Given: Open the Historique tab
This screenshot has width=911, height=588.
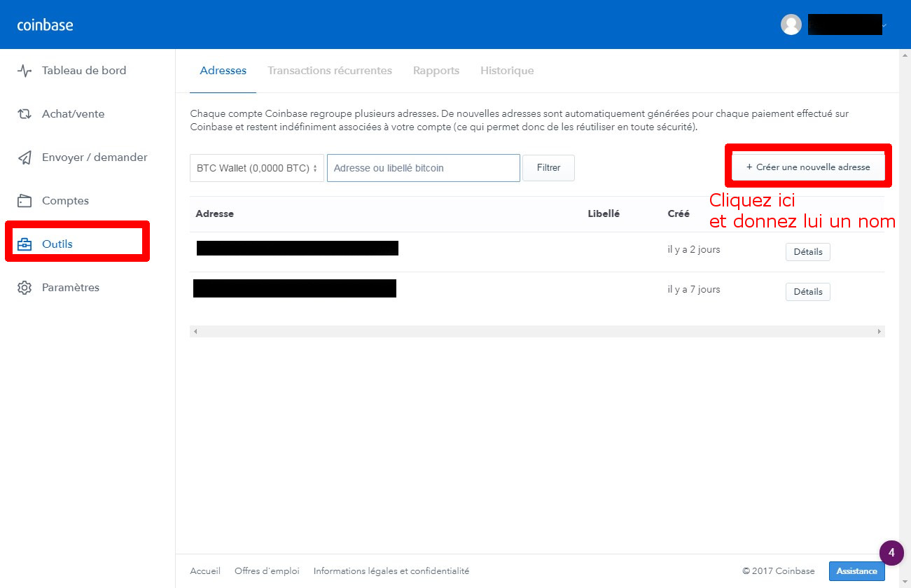Looking at the screenshot, I should coord(507,71).
